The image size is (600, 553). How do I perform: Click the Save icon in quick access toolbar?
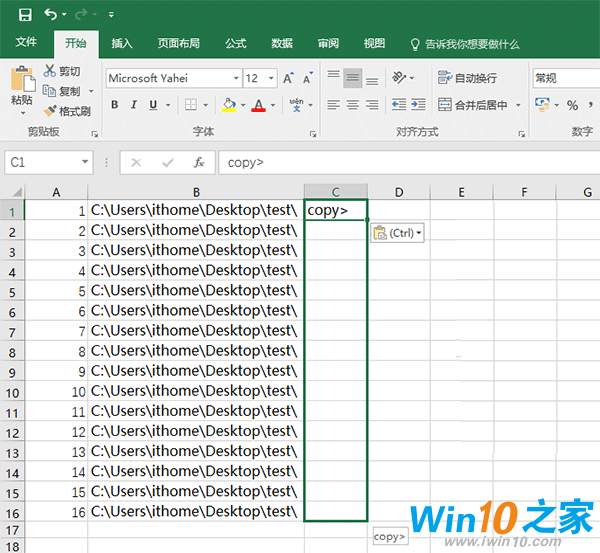pyautogui.click(x=24, y=14)
